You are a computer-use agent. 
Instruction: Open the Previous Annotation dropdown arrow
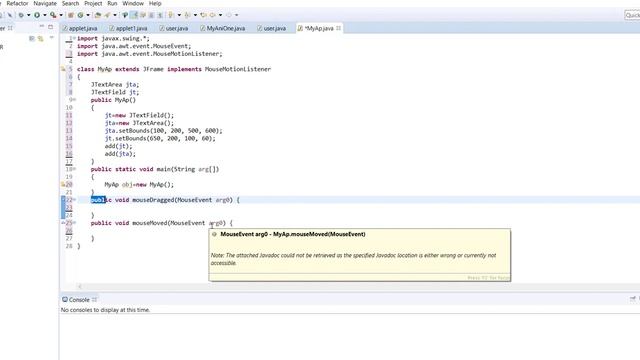tap(196, 15)
